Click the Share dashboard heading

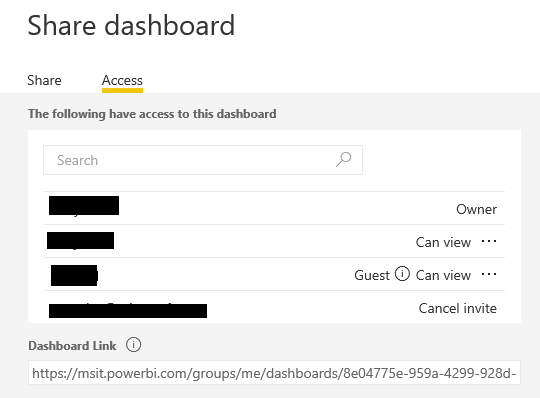point(131,25)
